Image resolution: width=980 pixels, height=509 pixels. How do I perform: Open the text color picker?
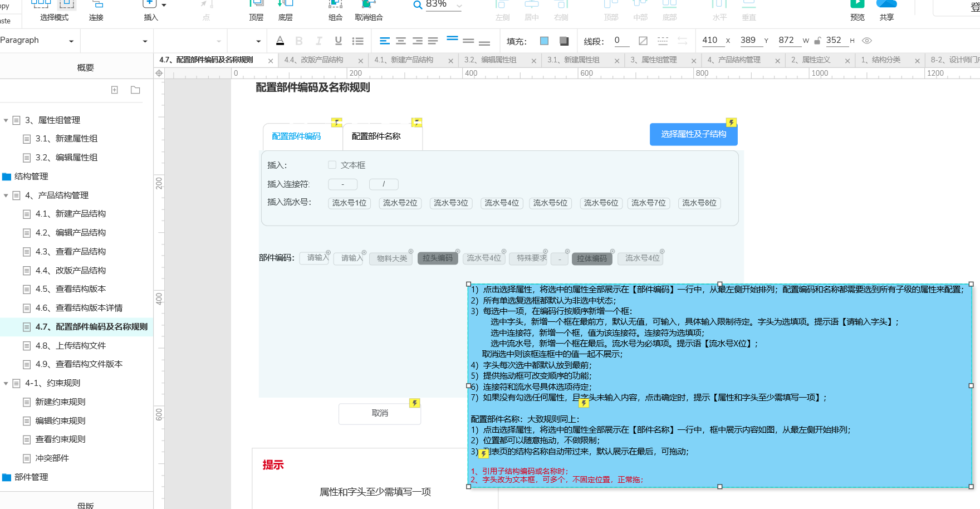[x=280, y=41]
